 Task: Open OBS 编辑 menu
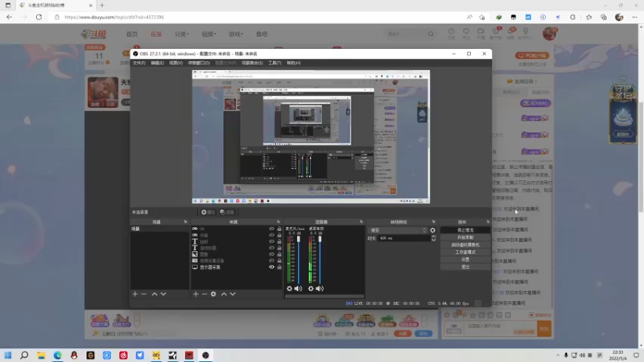(157, 63)
